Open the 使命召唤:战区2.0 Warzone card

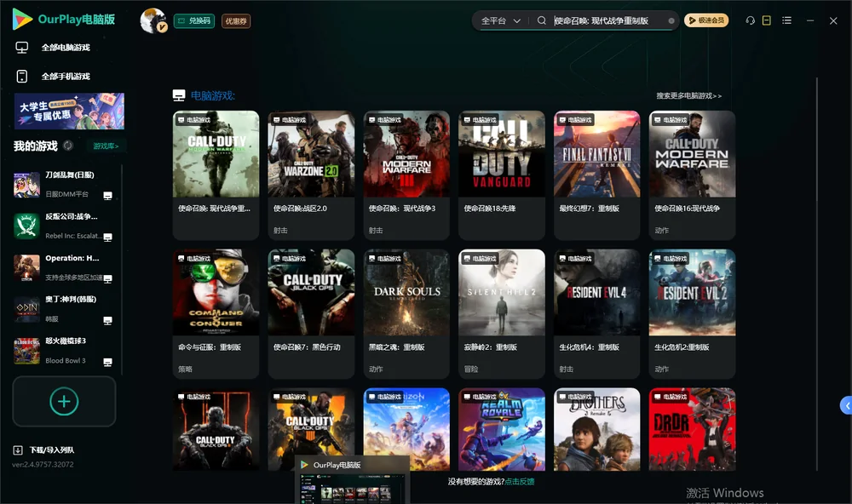pyautogui.click(x=311, y=175)
